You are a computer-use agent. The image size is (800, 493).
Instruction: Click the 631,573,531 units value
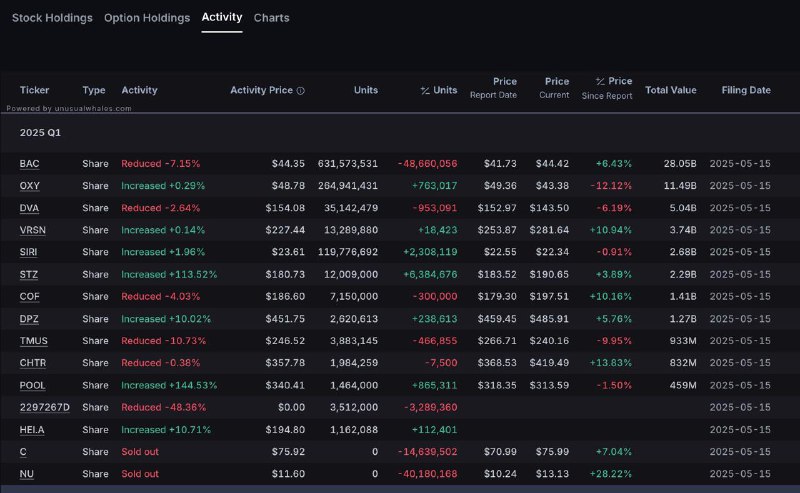(x=348, y=164)
